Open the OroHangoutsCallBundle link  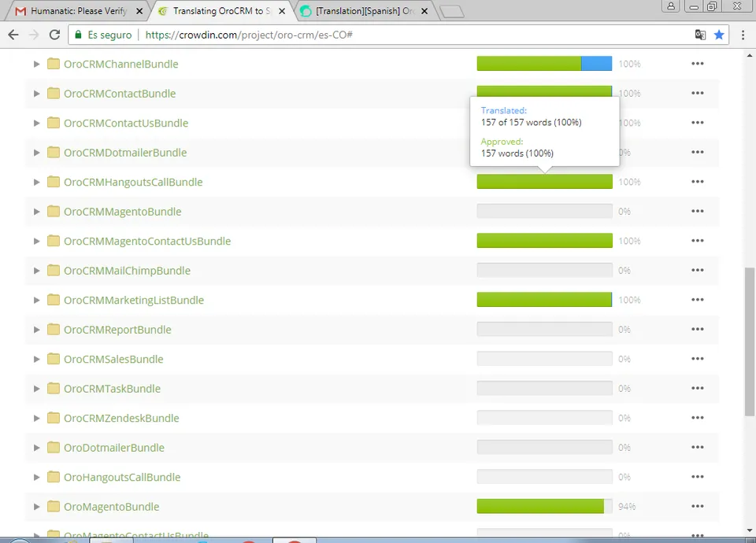pyautogui.click(x=122, y=477)
